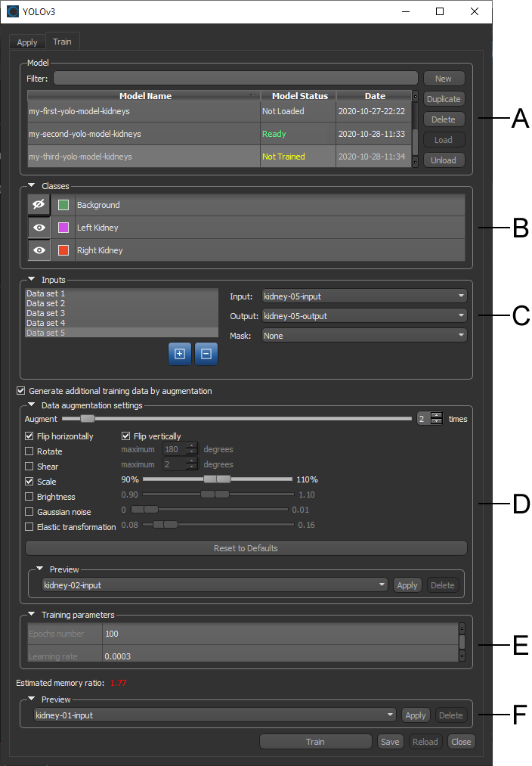
Task: Click the remove data set minus icon
Action: coord(206,353)
